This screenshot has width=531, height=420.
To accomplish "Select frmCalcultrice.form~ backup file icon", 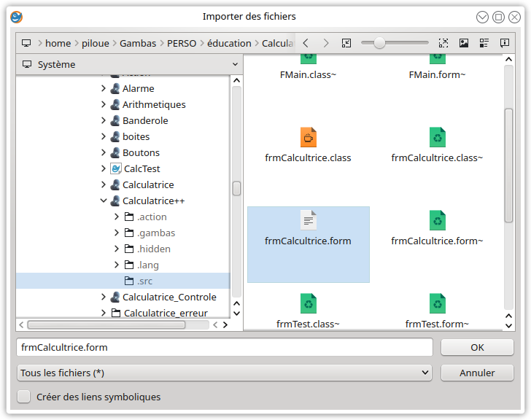I will 437,220.
